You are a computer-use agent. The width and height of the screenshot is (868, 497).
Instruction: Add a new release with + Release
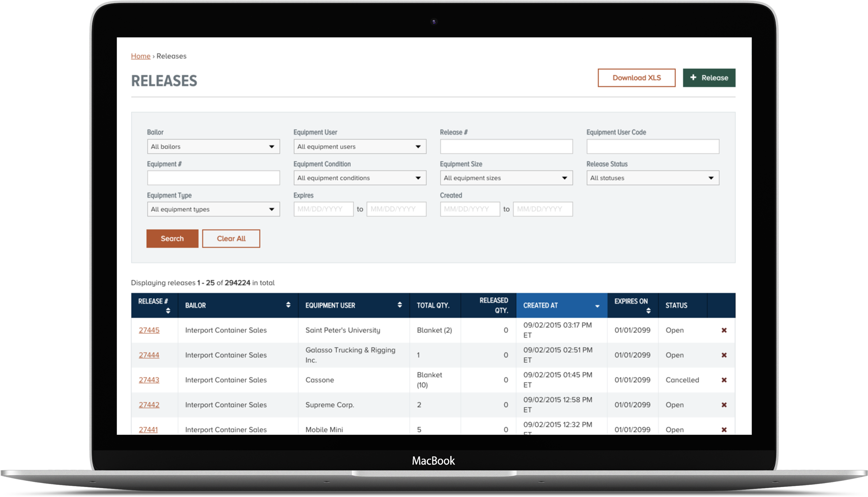pos(709,78)
